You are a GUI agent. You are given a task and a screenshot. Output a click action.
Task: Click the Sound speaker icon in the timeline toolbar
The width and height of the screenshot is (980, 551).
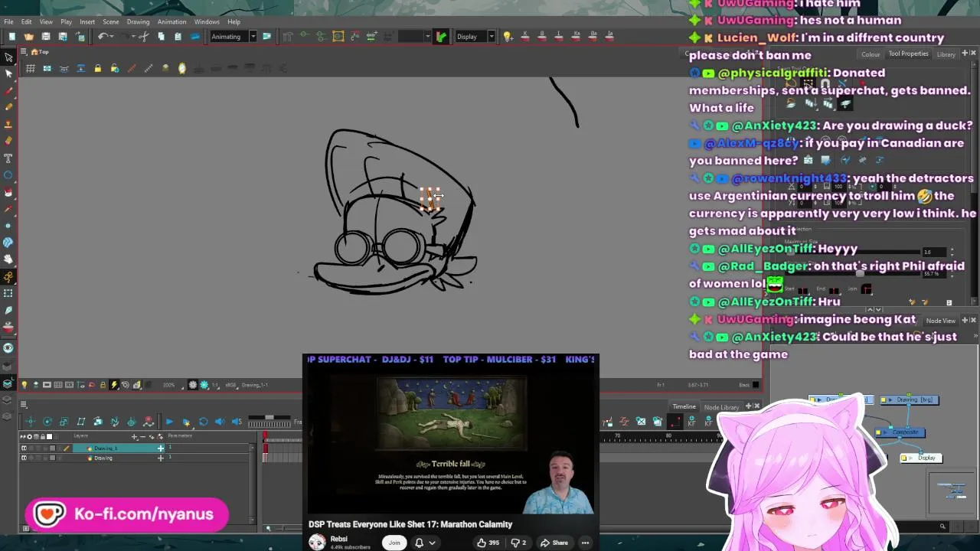coord(220,422)
